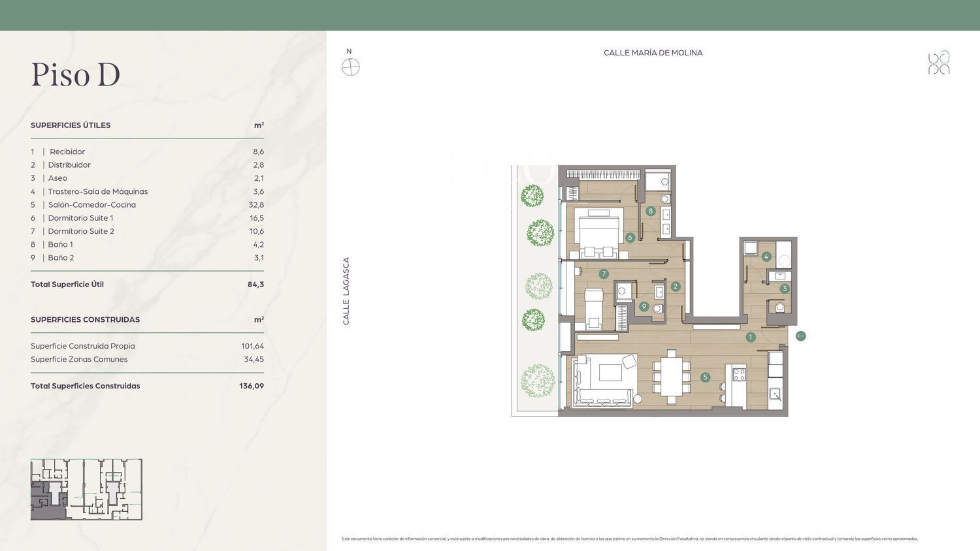Select the Total Superficie Útil row
This screenshot has width=980, height=551.
tap(147, 285)
